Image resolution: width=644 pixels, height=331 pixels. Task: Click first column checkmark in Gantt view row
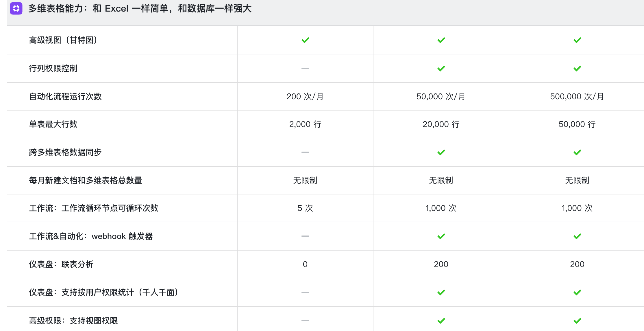tap(305, 40)
